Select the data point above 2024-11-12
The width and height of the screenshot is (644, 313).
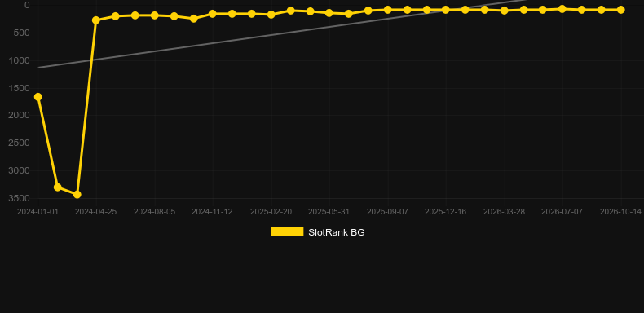212,14
